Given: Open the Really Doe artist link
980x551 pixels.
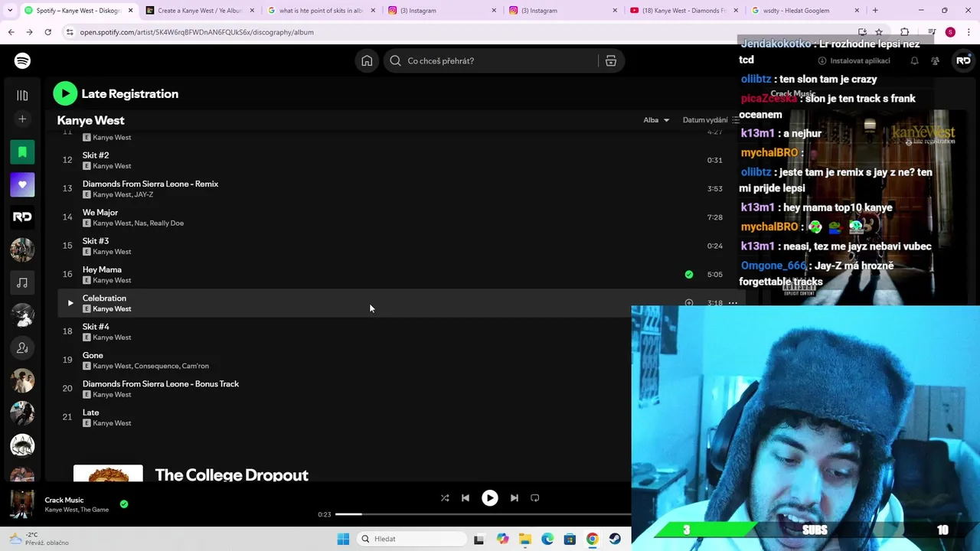Looking at the screenshot, I should (x=166, y=223).
